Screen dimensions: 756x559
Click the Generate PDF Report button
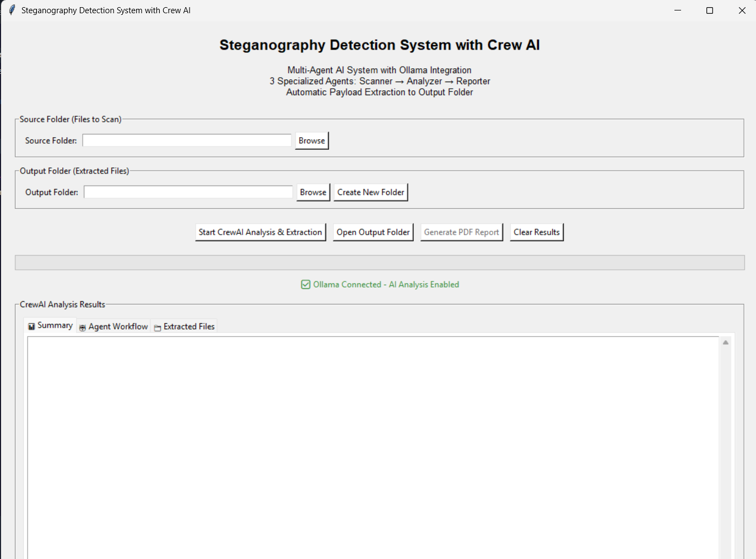(461, 232)
